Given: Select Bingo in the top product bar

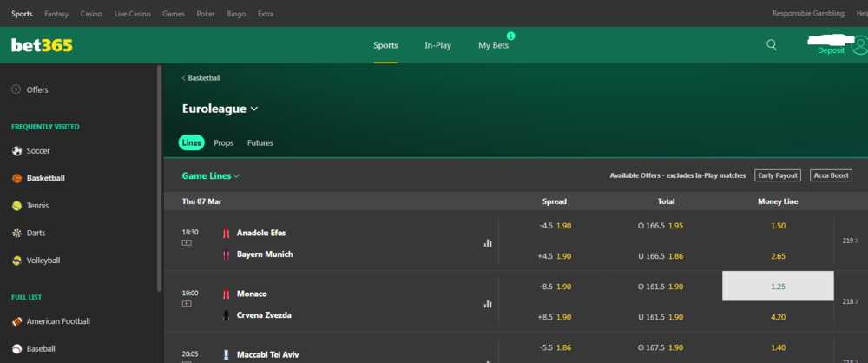Looking at the screenshot, I should pos(236,14).
